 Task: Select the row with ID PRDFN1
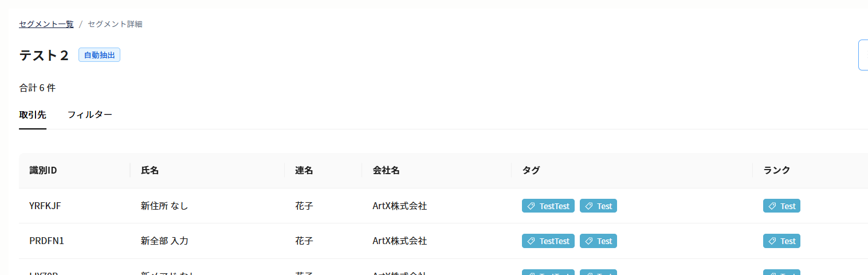[x=46, y=241]
